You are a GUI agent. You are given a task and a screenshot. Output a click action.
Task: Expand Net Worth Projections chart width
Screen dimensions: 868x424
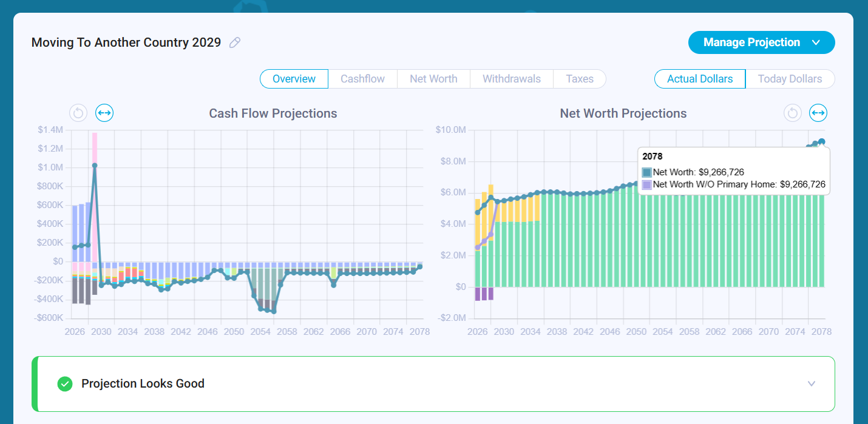pos(818,113)
